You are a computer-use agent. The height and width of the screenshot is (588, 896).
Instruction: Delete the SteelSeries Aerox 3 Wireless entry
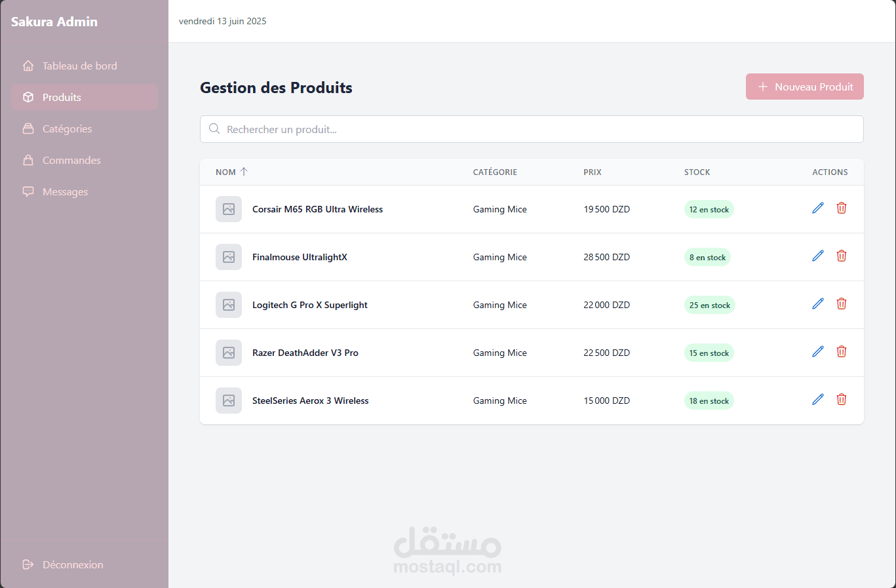pos(842,399)
